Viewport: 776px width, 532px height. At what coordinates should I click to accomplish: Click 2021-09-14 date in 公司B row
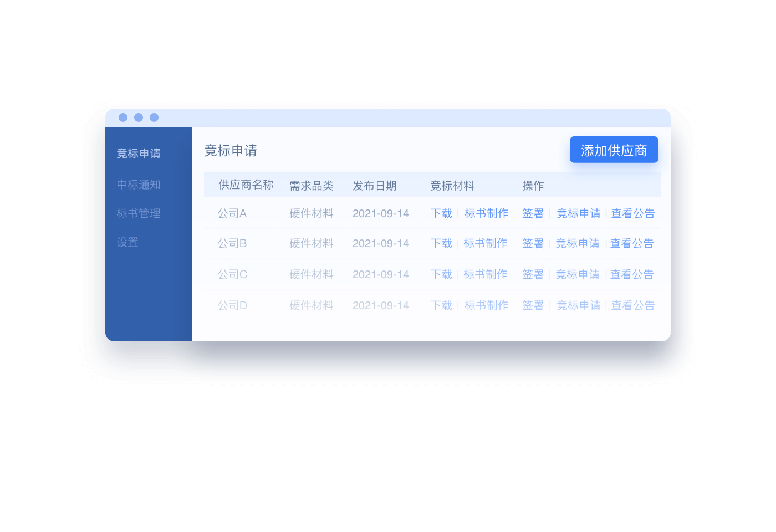[x=381, y=243]
